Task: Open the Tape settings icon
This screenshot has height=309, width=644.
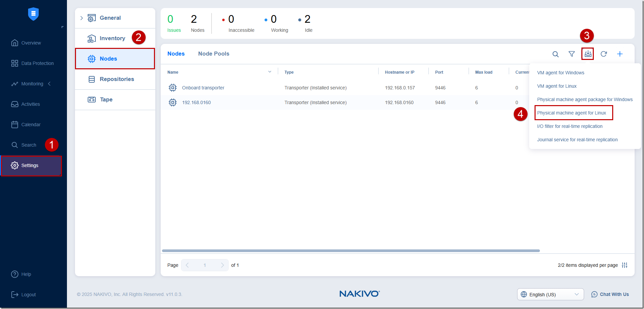Action: click(x=92, y=99)
